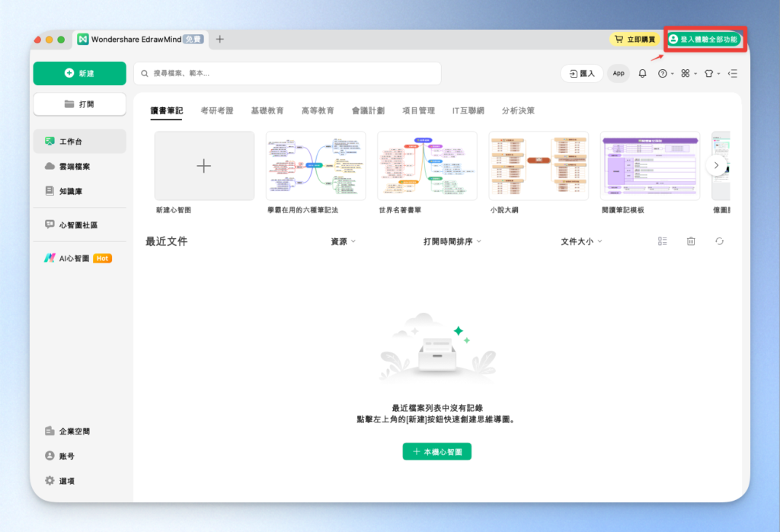Open the help question mark menu
Image resolution: width=780 pixels, height=532 pixels.
click(665, 74)
